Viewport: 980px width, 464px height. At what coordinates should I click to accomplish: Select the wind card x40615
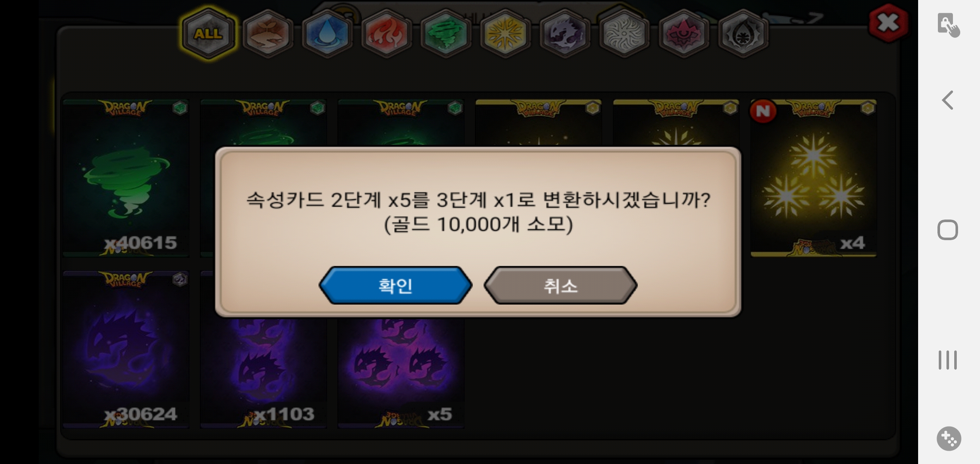(126, 178)
